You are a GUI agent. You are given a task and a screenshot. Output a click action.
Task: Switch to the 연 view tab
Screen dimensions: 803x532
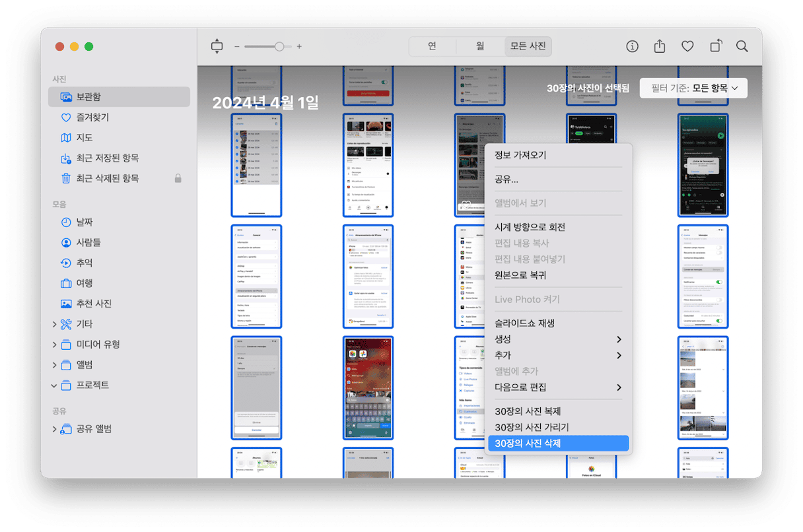pyautogui.click(x=432, y=46)
